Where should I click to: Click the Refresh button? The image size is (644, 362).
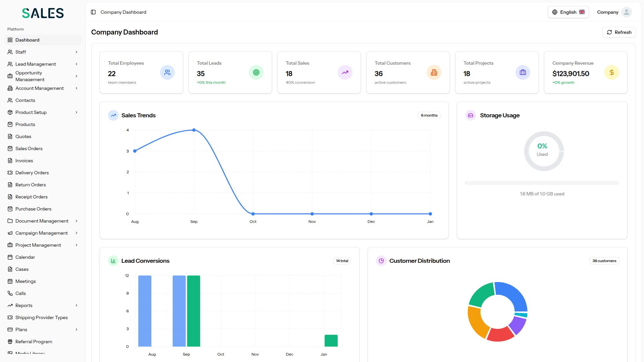point(619,32)
